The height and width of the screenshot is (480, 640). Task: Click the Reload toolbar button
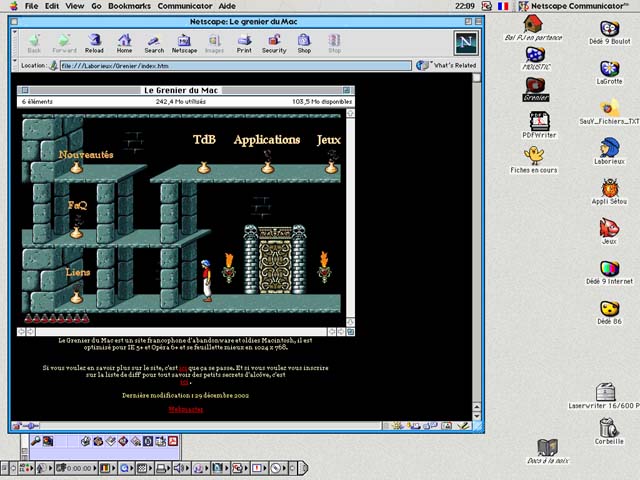94,44
